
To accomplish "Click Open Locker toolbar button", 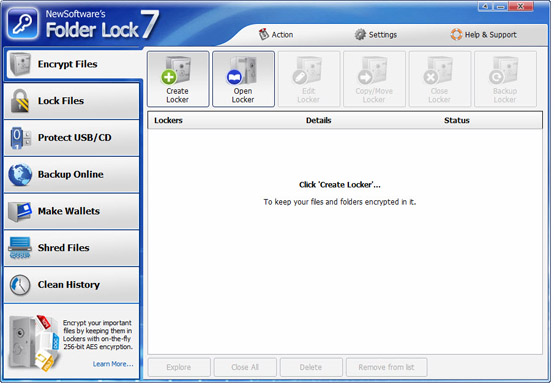I will tap(243, 79).
